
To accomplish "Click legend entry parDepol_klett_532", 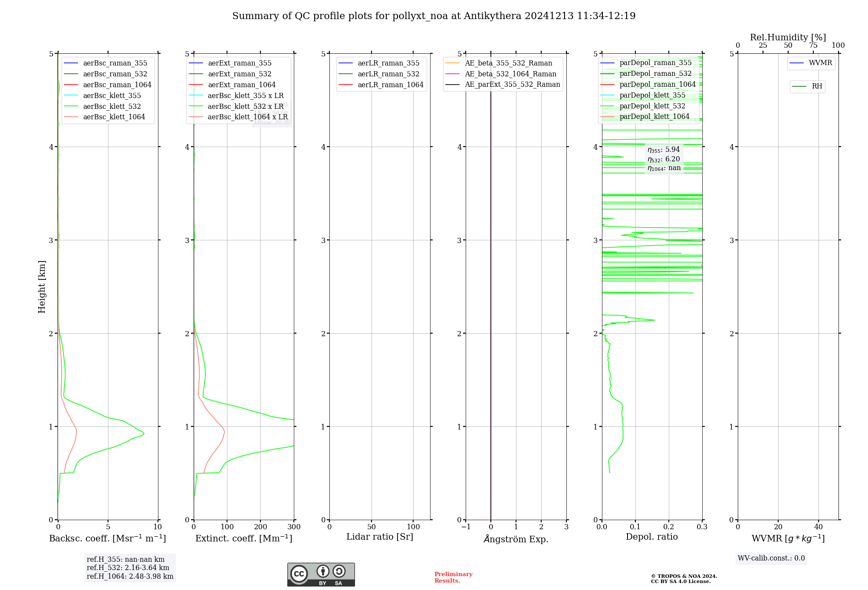I will coord(643,106).
